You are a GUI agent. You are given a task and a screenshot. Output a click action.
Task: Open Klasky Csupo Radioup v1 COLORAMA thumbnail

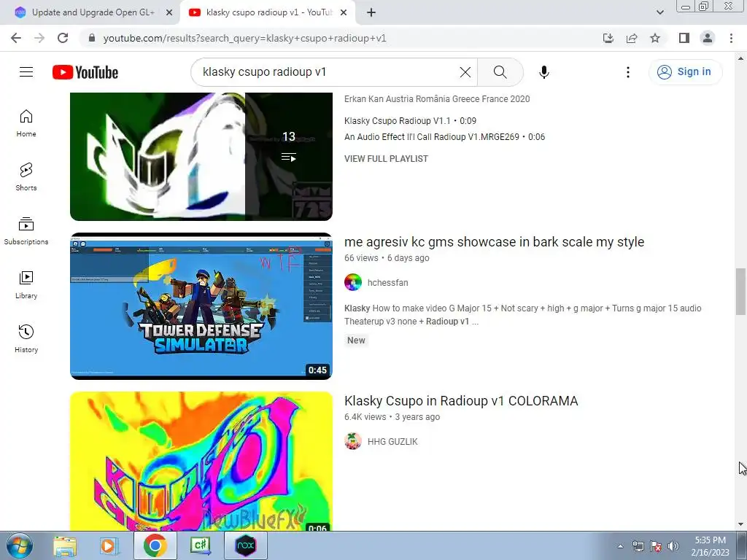pyautogui.click(x=201, y=461)
